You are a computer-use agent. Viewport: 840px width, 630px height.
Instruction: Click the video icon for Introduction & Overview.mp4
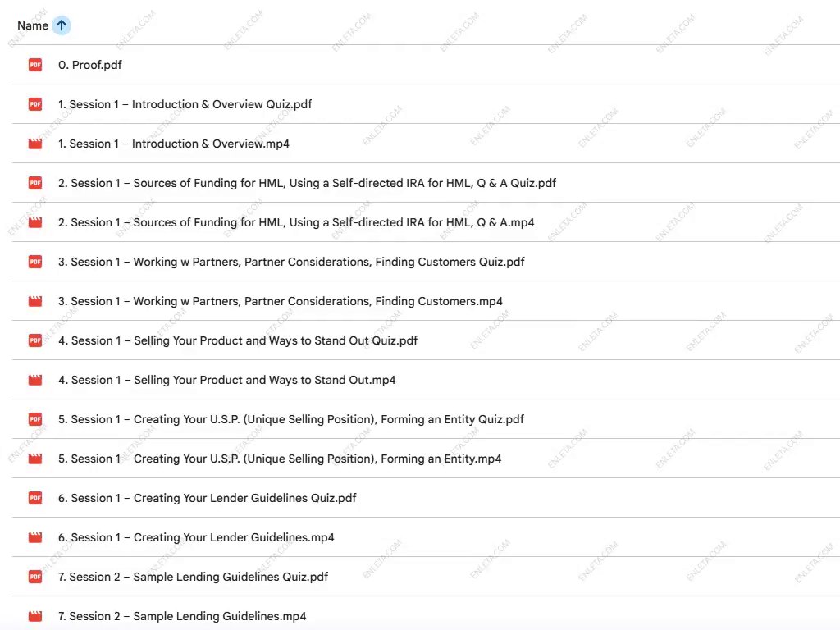(x=35, y=144)
